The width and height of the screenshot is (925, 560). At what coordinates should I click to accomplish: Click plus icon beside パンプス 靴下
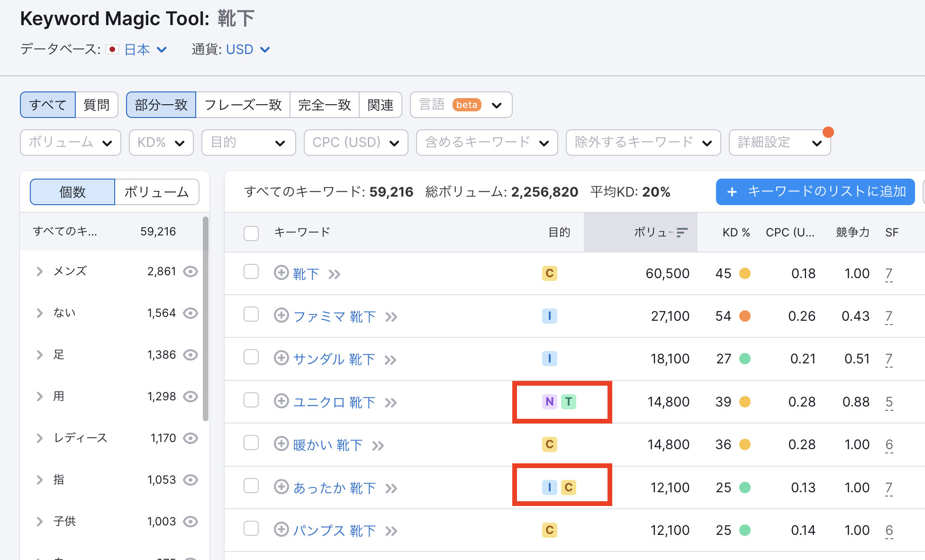[281, 529]
